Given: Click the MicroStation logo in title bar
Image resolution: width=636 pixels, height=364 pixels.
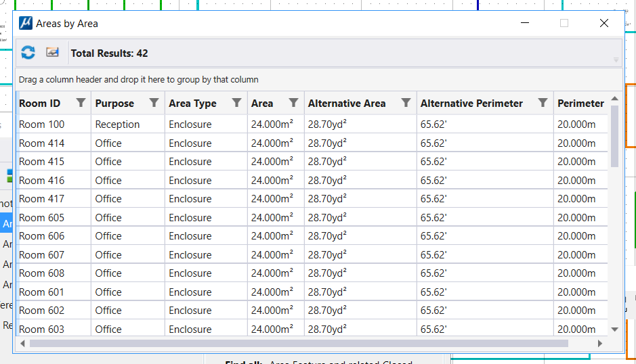Looking at the screenshot, I should click(26, 23).
